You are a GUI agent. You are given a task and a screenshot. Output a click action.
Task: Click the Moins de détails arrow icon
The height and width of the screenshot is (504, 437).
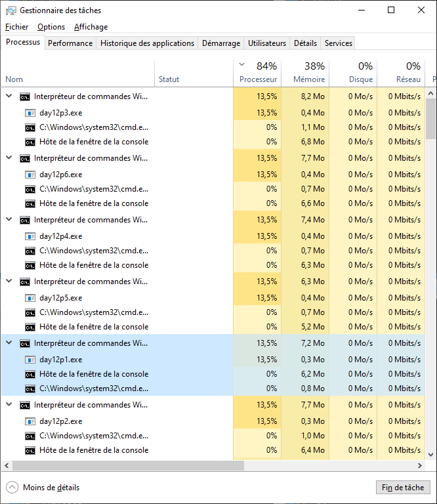tap(12, 488)
